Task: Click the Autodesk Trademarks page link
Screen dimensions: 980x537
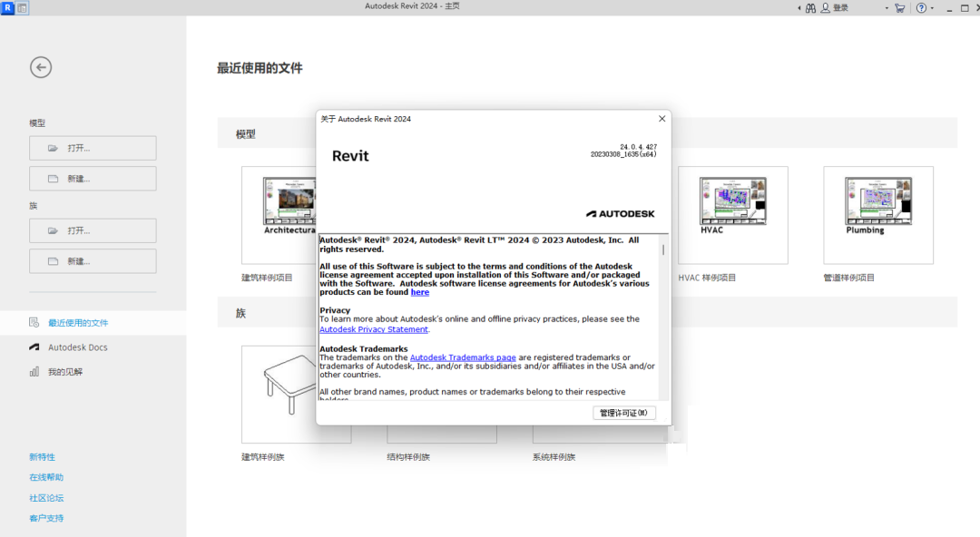Action: click(463, 357)
